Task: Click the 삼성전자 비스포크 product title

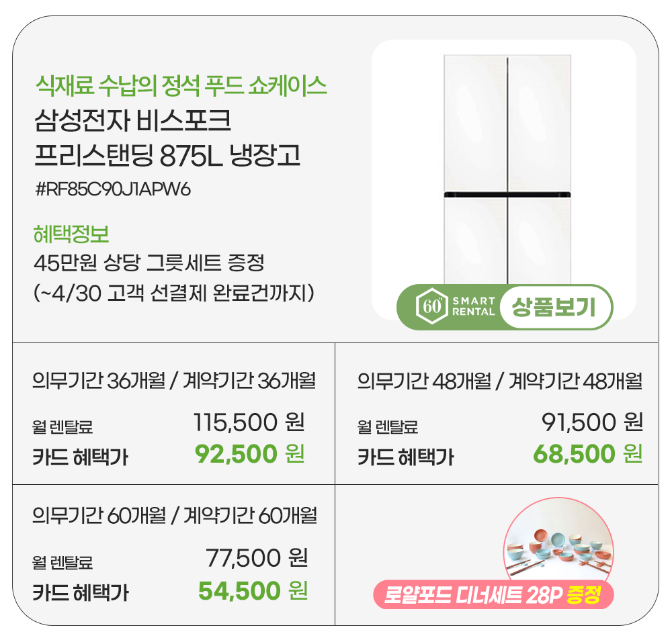Action: click(132, 124)
